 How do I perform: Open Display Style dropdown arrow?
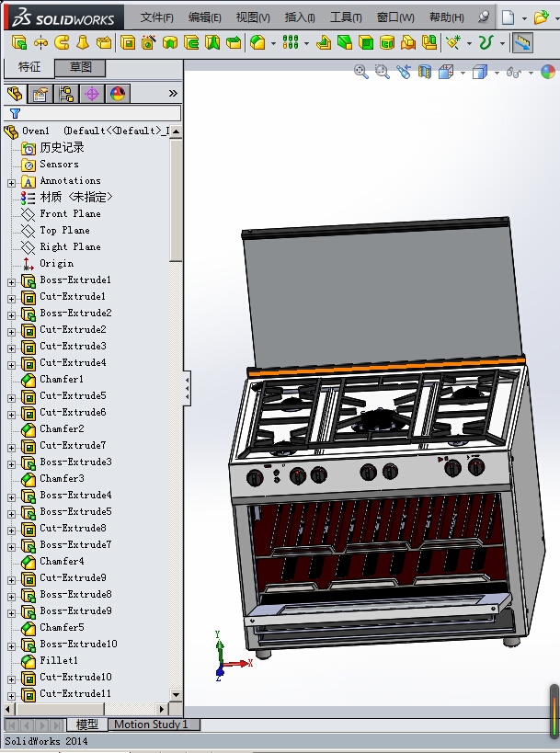pyautogui.click(x=497, y=73)
